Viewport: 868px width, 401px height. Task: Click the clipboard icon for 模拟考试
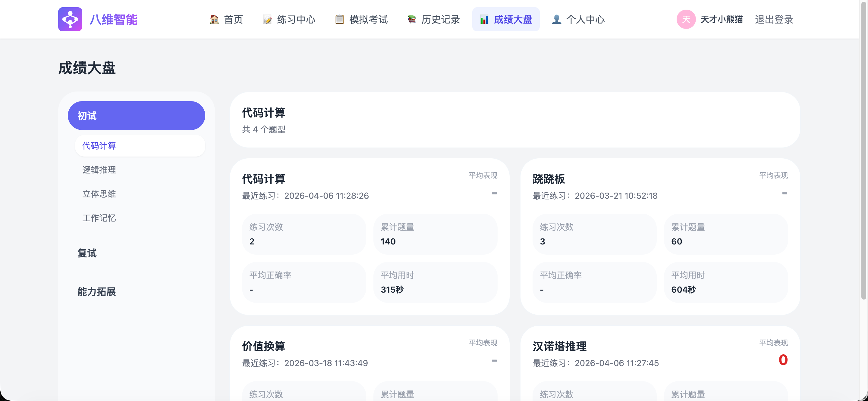click(339, 19)
